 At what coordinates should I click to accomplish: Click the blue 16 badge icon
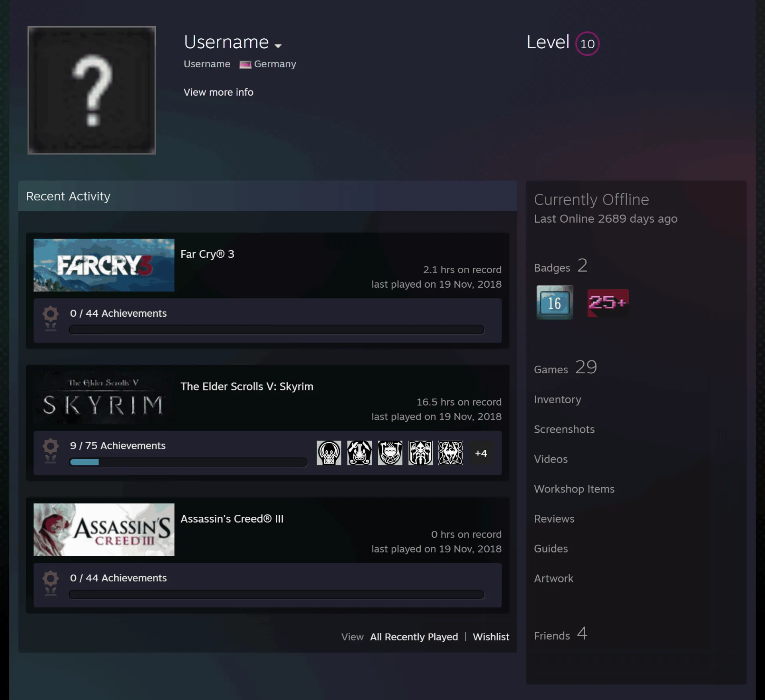(x=555, y=302)
